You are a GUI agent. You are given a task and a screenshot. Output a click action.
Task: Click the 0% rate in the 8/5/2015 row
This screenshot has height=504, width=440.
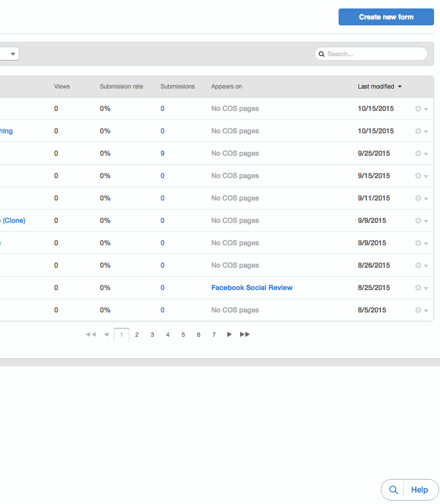tap(105, 310)
